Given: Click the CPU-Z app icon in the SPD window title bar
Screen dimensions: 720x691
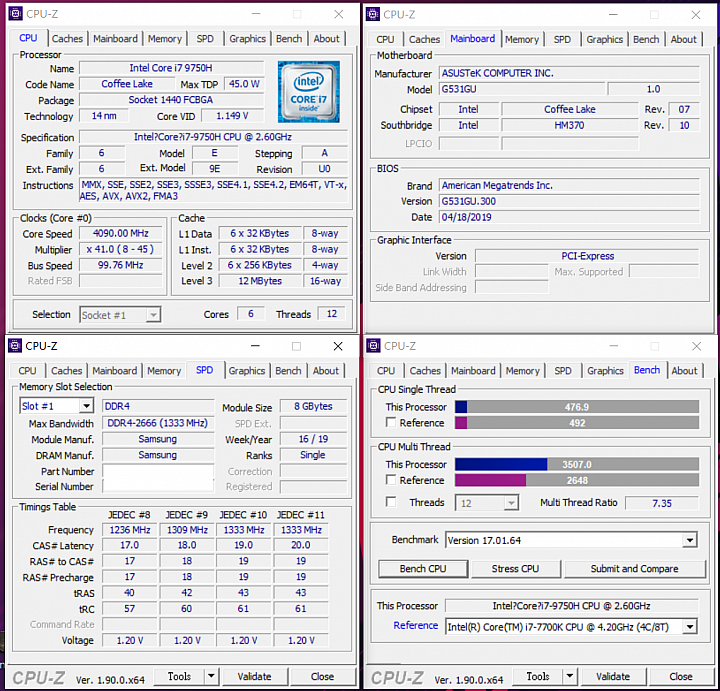Looking at the screenshot, I should click(x=15, y=345).
